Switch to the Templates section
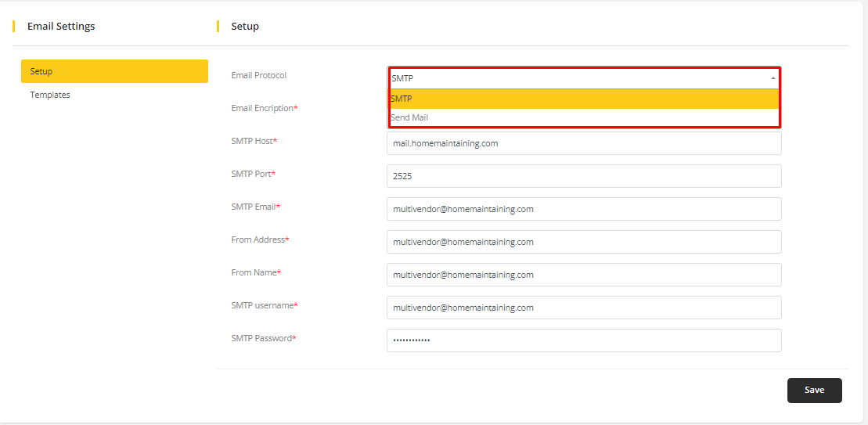Screen dimensions: 868x425 coord(50,95)
